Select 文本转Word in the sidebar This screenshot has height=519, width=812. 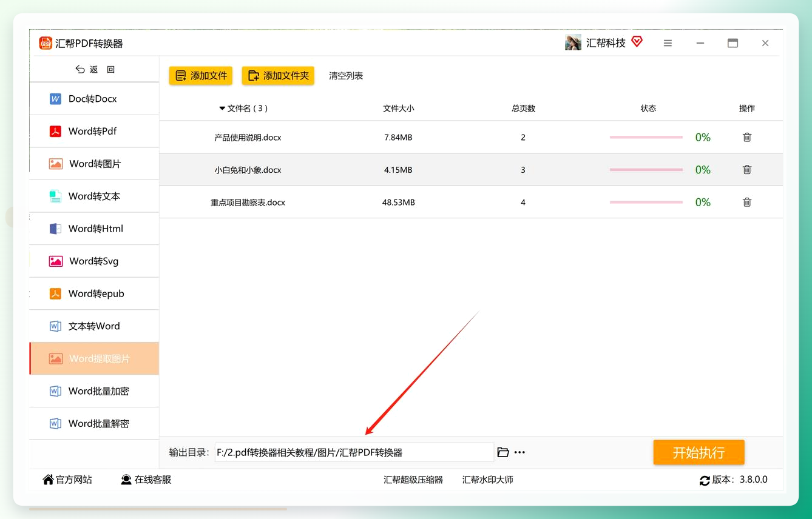[94, 326]
